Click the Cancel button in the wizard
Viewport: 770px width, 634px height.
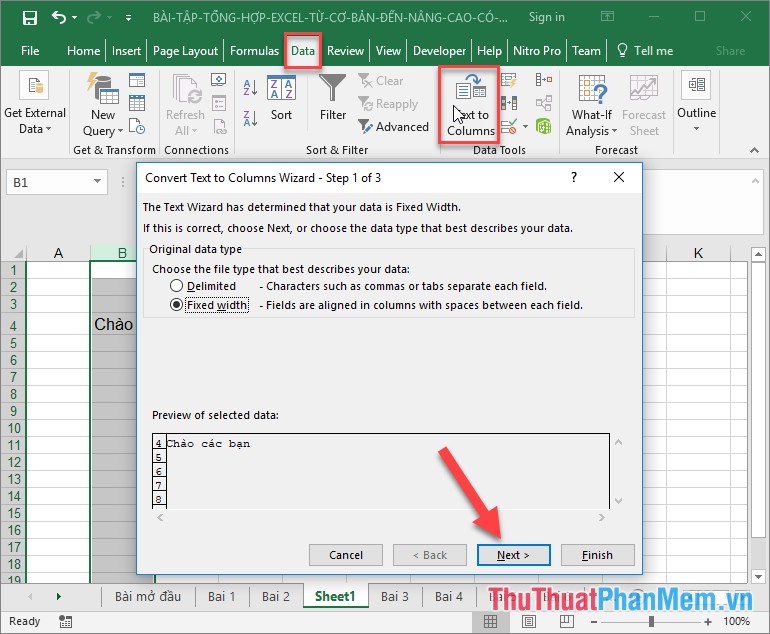tap(346, 555)
